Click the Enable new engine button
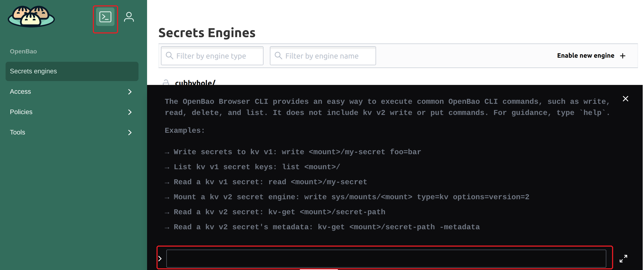The height and width of the screenshot is (270, 644). (586, 56)
